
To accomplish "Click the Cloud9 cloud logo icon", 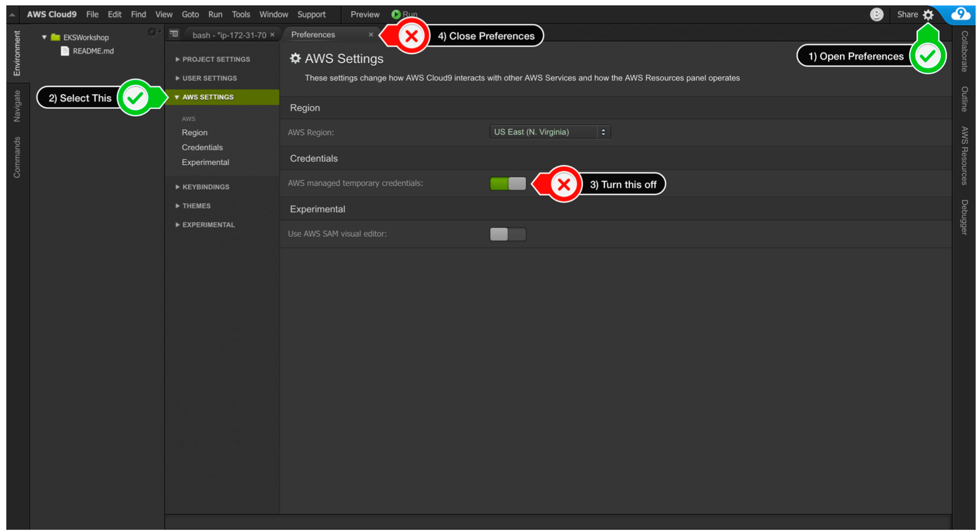I will click(960, 14).
